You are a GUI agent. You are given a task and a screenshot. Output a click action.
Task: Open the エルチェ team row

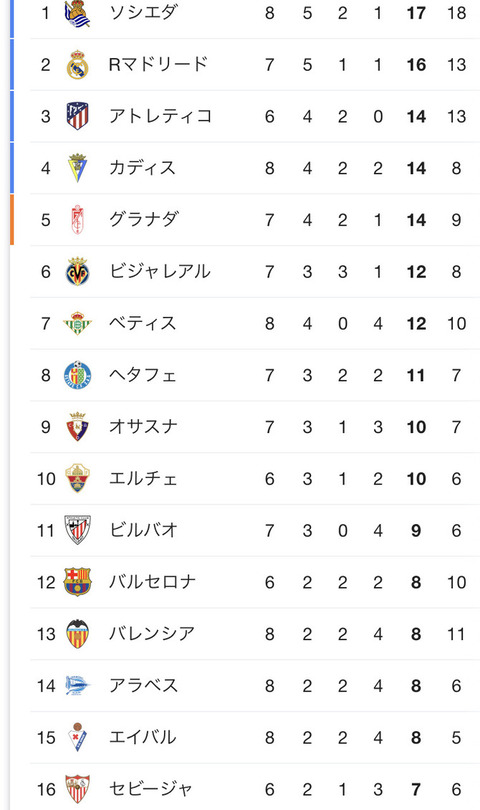[x=255, y=479]
